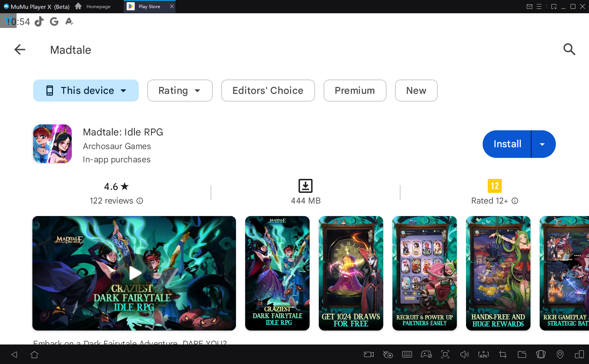
Task: Toggle the Premium filter chip
Action: [355, 91]
